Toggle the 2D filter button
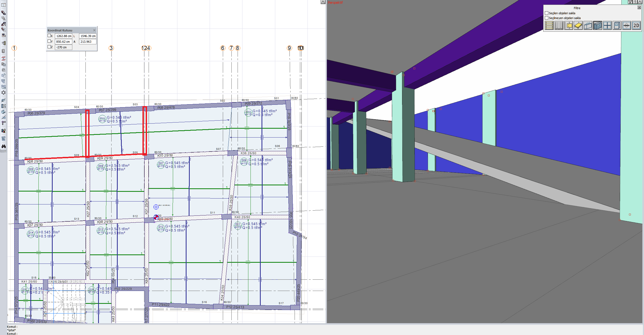The width and height of the screenshot is (644, 335). pyautogui.click(x=636, y=26)
